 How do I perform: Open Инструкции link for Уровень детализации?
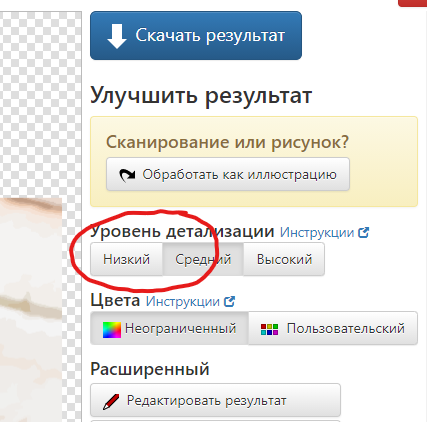[x=317, y=233]
